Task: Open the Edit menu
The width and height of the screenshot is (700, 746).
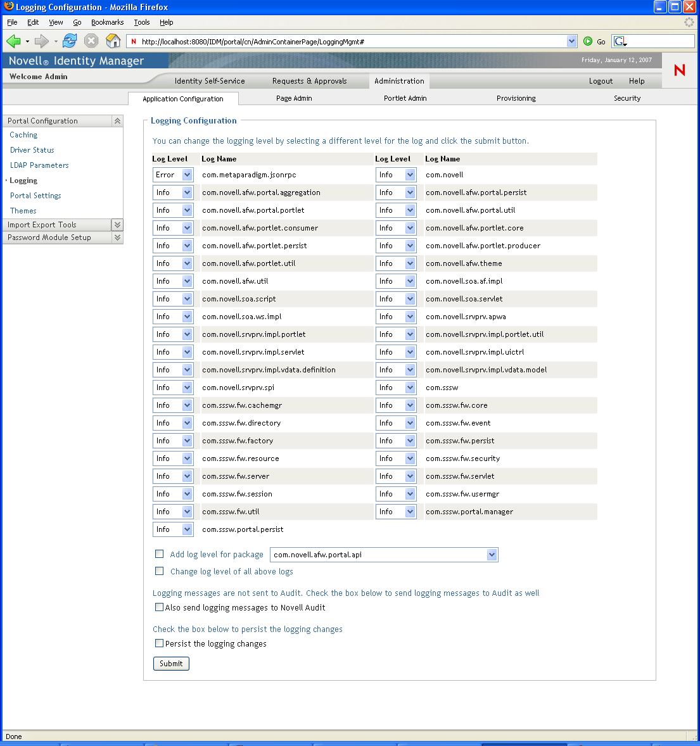Action: 33,22
